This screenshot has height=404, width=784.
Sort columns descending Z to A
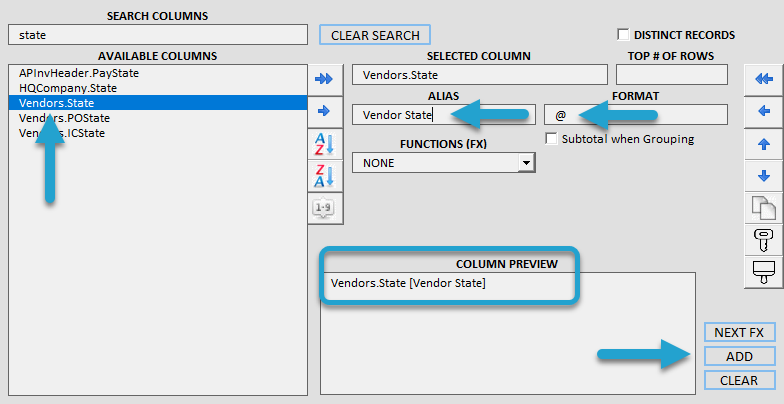click(x=324, y=176)
